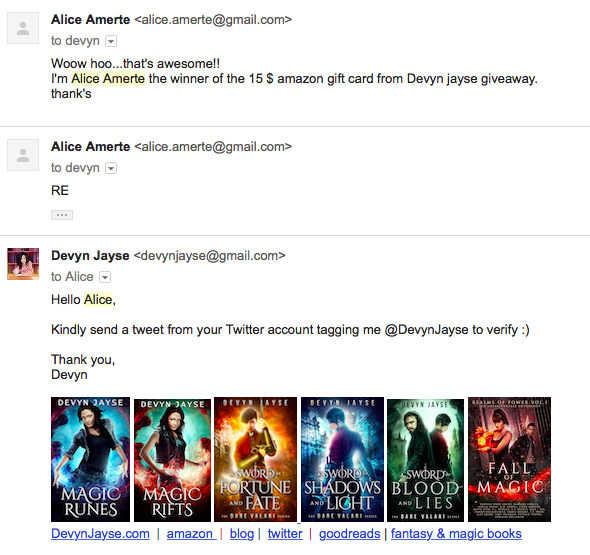Open the Sword of Fortune and Fate cover

coord(255,459)
